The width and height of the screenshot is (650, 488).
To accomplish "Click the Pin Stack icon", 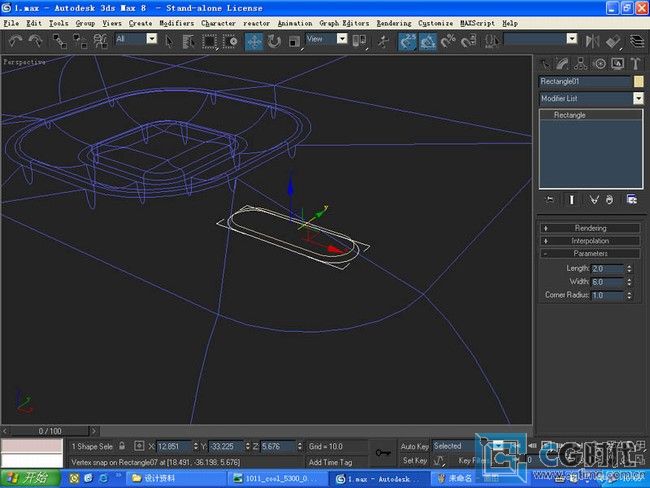I will click(x=550, y=200).
